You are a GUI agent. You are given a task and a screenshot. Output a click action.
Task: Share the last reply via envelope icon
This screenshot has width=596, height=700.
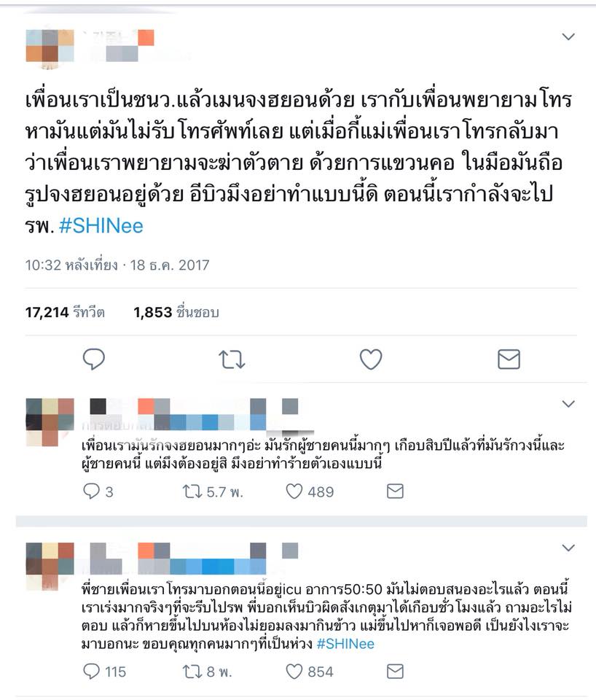click(395, 672)
